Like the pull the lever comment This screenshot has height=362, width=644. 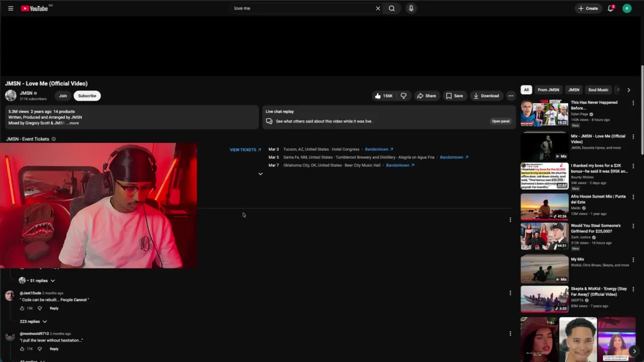coord(22,349)
